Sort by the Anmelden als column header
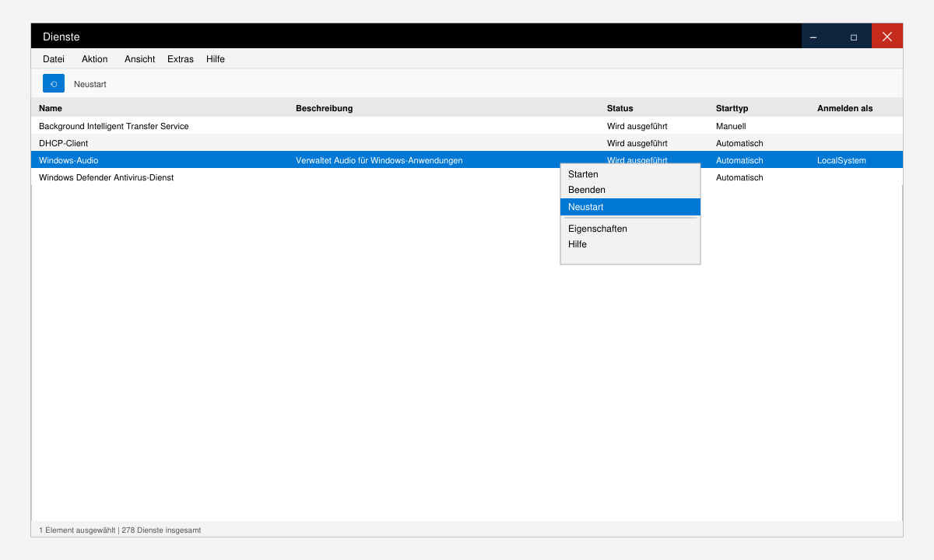 pyautogui.click(x=845, y=108)
